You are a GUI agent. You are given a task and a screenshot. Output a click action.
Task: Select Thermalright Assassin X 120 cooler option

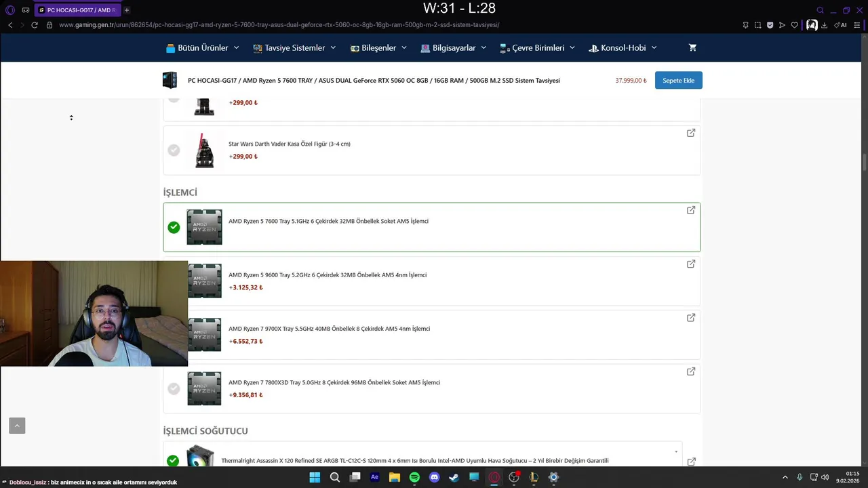(x=173, y=461)
